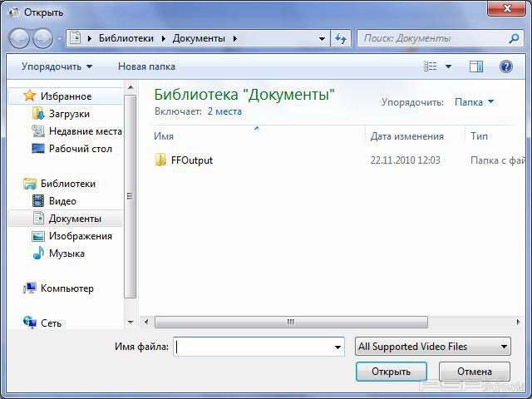Click the Изображения picture icon
532x399 pixels.
[38, 236]
